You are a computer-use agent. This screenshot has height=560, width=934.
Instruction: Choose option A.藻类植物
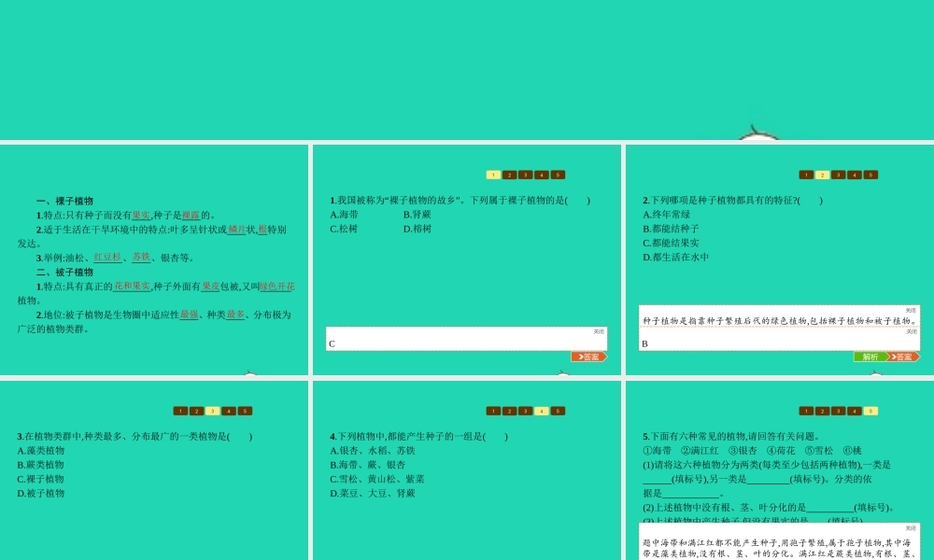point(40,451)
